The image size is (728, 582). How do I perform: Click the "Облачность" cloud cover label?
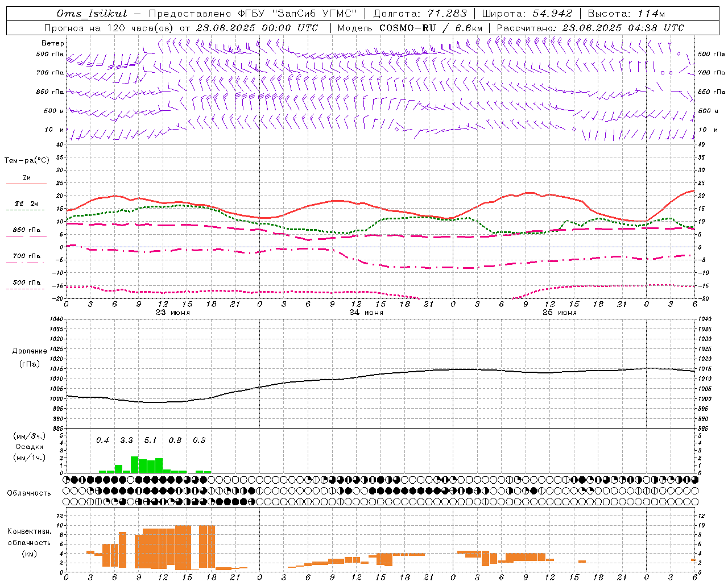(29, 493)
